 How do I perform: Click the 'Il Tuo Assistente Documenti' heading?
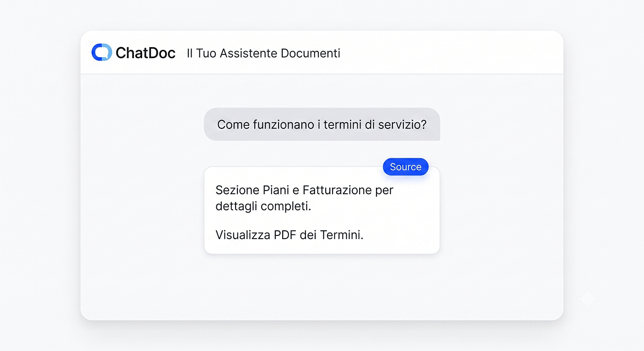(x=263, y=53)
